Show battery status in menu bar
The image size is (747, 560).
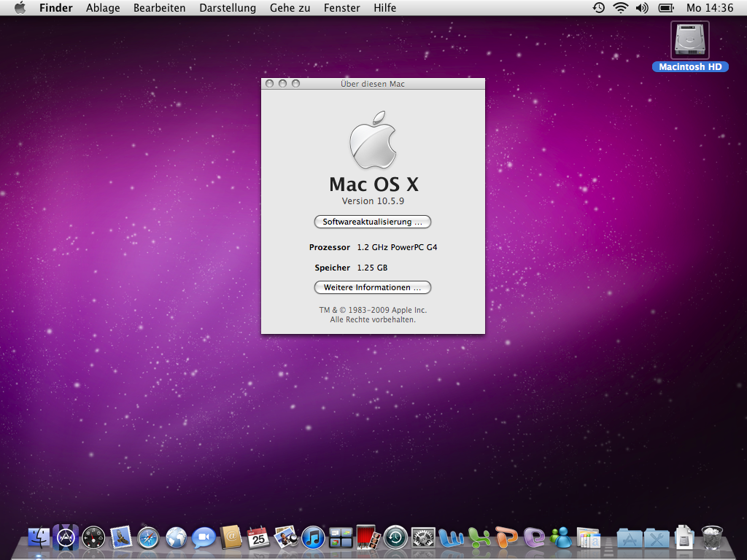tap(665, 7)
